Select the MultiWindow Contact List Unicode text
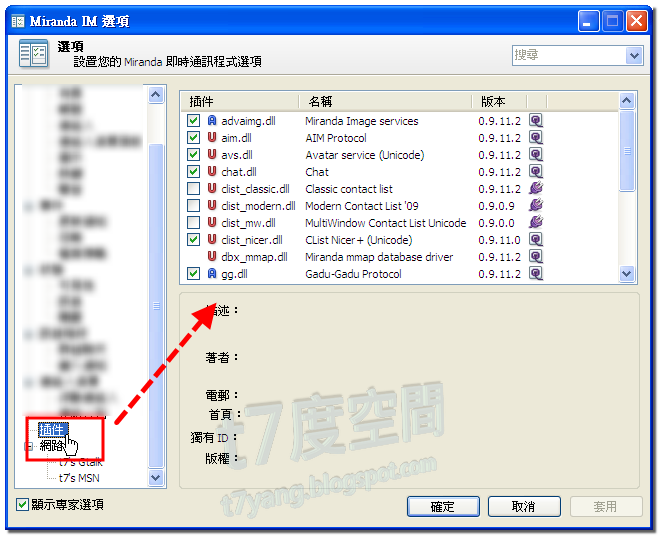The image size is (659, 536). coord(385,223)
